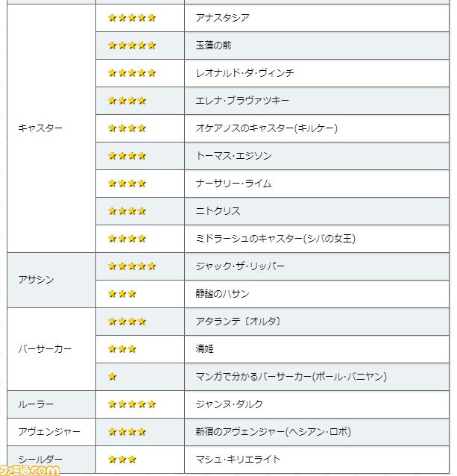Click four-star rating next to ニトクリス

pos(127,211)
